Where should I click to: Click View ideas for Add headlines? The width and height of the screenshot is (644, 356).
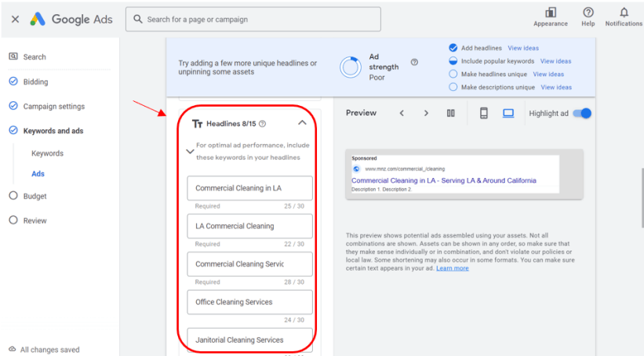(x=523, y=48)
